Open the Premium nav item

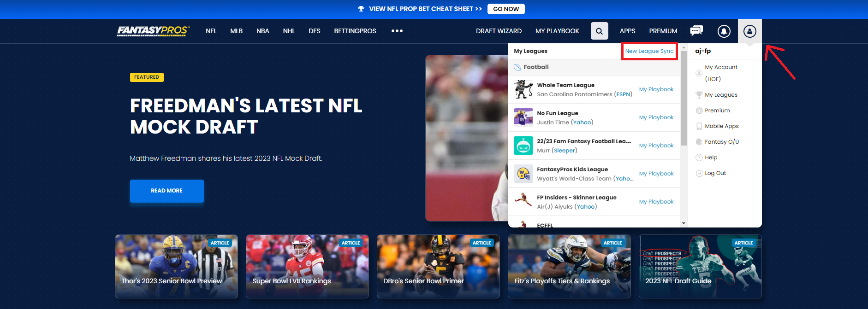point(663,31)
